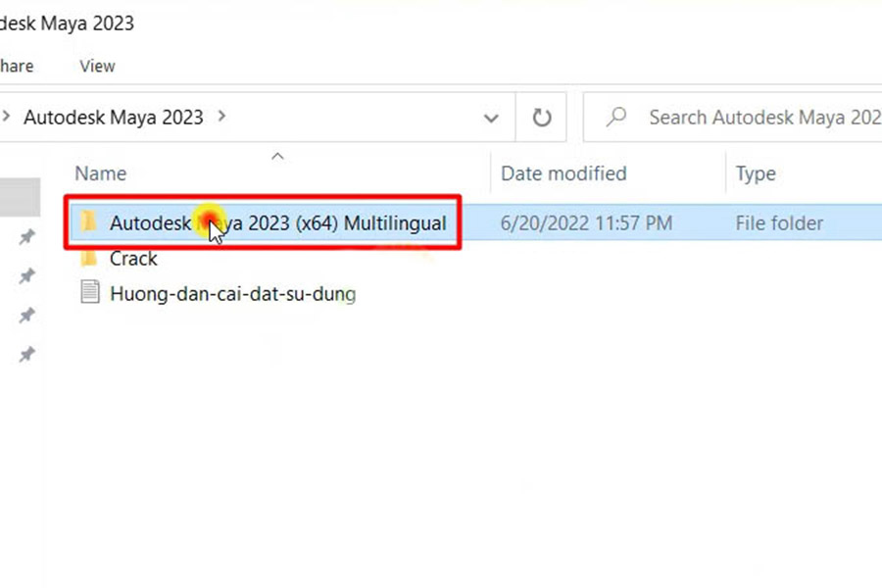882x588 pixels.
Task: Click the sort direction arrow above Name column
Action: [x=277, y=155]
